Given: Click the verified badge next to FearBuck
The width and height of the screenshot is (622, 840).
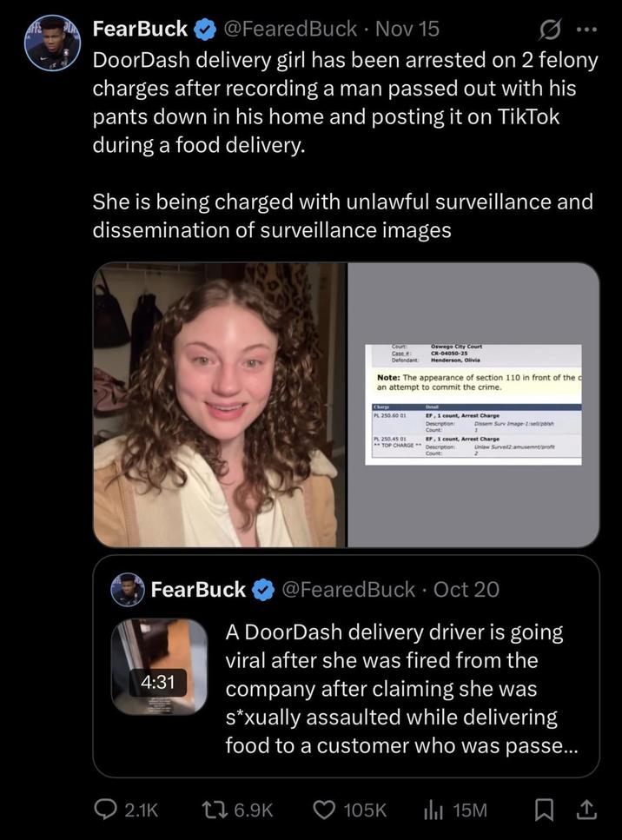Looking at the screenshot, I should (202, 29).
